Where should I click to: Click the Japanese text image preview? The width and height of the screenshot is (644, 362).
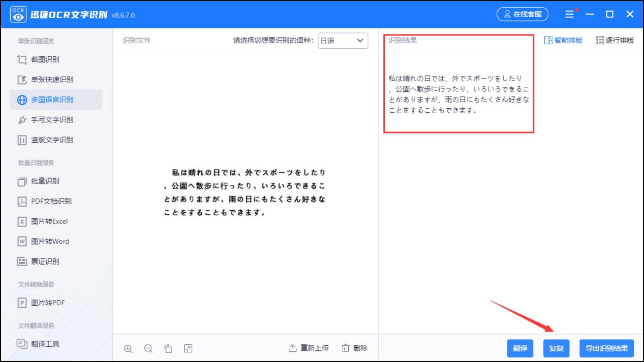[246, 192]
